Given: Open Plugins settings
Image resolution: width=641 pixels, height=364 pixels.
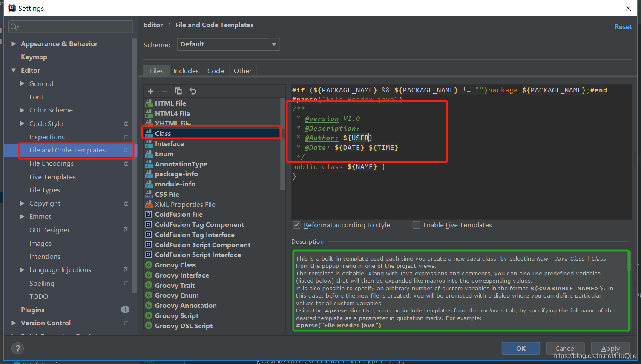Looking at the screenshot, I should [33, 310].
